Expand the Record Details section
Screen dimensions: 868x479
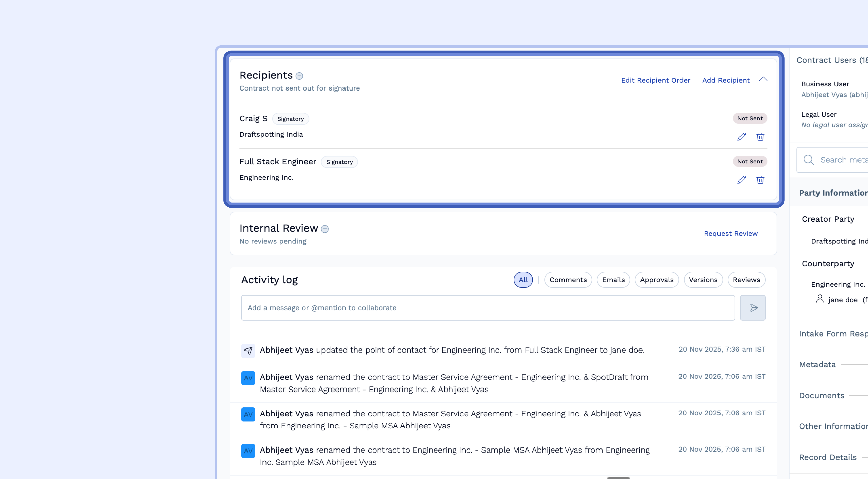(828, 457)
